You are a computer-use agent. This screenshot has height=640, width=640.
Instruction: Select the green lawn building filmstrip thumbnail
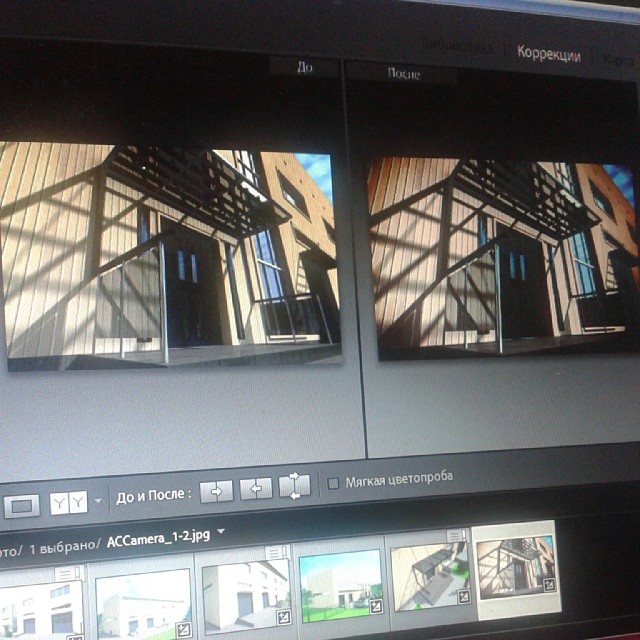point(341,585)
